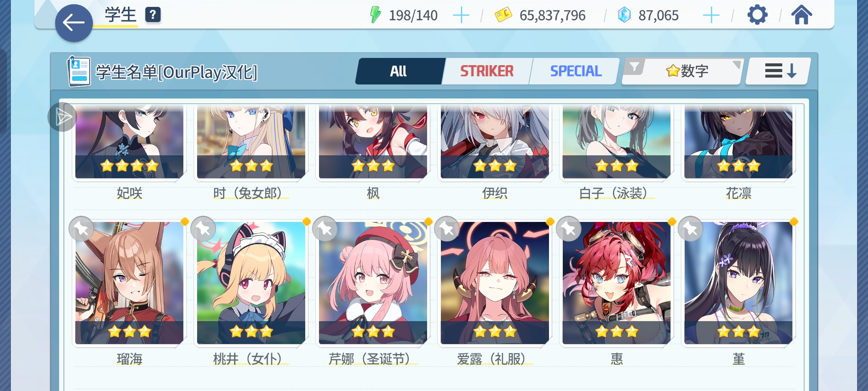
Task: Open settings gear icon
Action: pos(757,15)
